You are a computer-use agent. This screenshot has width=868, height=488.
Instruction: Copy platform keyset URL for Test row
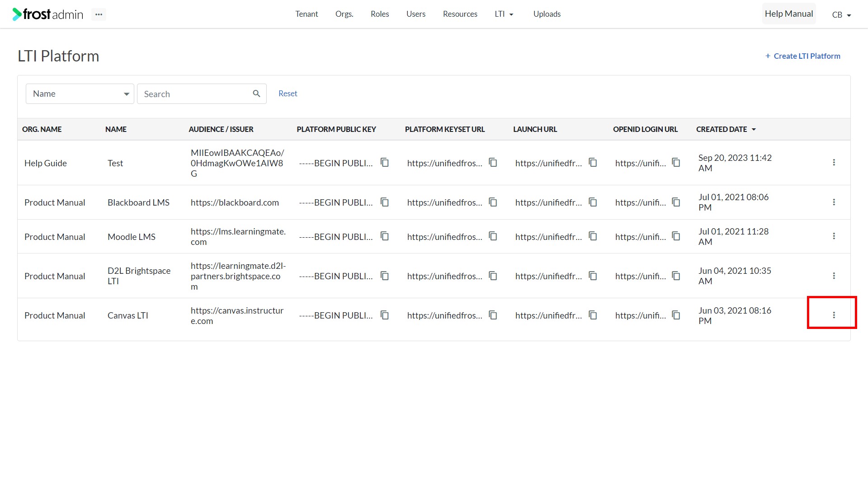(493, 163)
